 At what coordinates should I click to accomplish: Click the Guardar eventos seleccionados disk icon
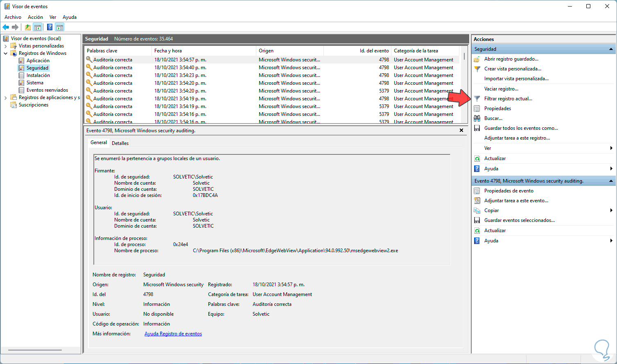pyautogui.click(x=477, y=220)
